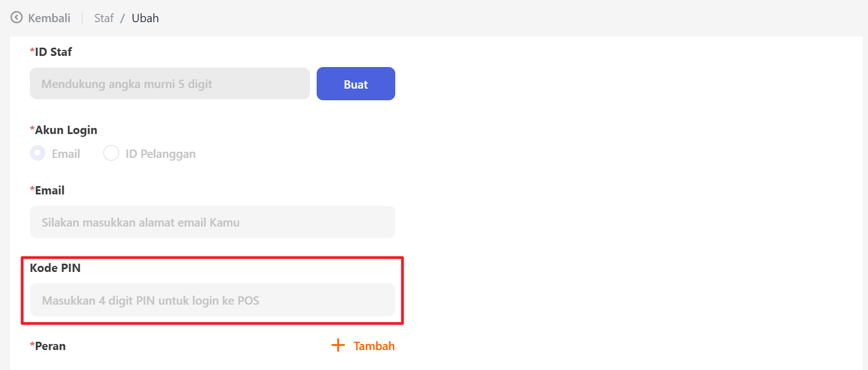
Task: Click the 'Akun Login' section label
Action: tap(66, 130)
